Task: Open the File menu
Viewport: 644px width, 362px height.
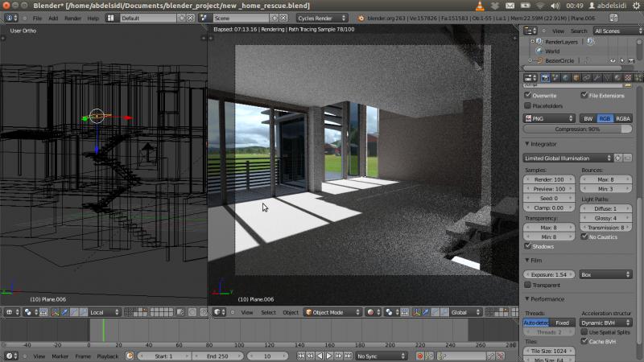Action: 37,18
